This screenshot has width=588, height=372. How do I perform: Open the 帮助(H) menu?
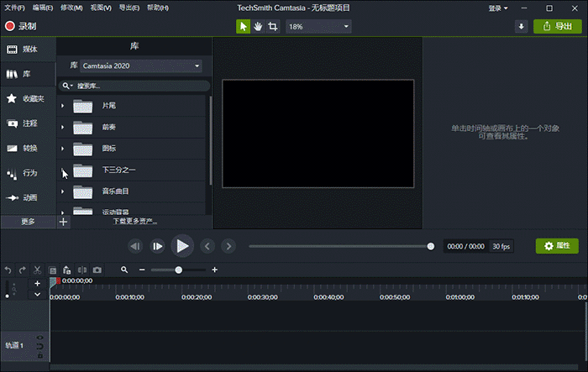click(158, 8)
